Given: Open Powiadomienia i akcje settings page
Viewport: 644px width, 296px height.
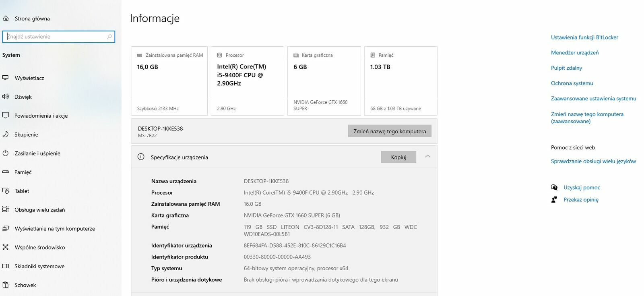Looking at the screenshot, I should [41, 116].
